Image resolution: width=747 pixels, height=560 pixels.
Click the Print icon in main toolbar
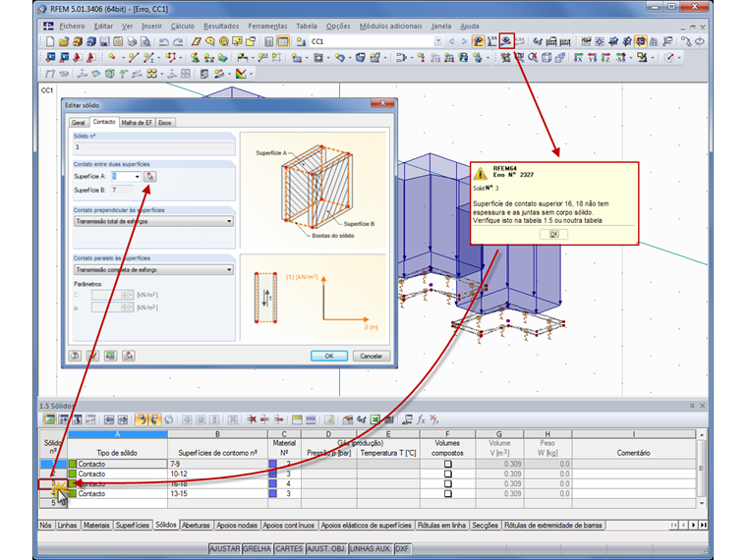[x=132, y=42]
